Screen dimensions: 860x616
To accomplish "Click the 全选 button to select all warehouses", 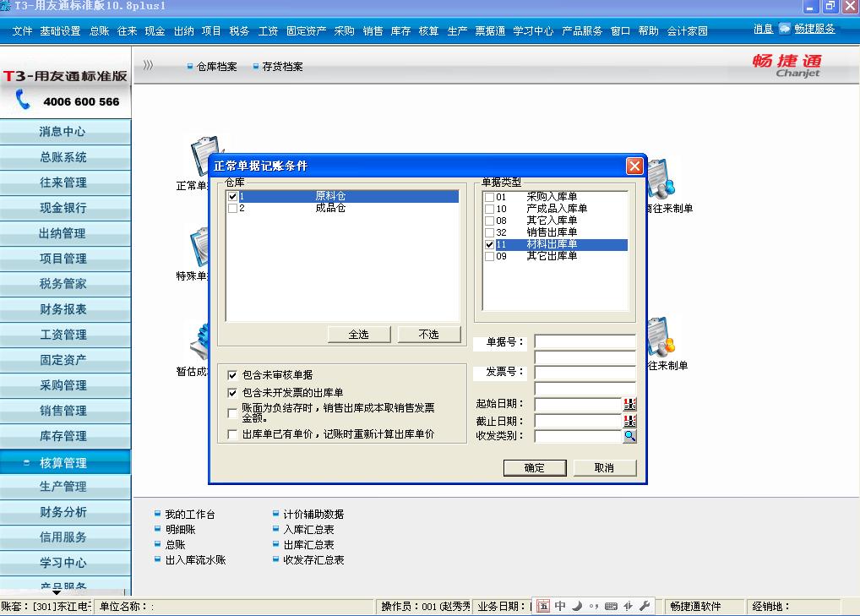I will point(357,334).
